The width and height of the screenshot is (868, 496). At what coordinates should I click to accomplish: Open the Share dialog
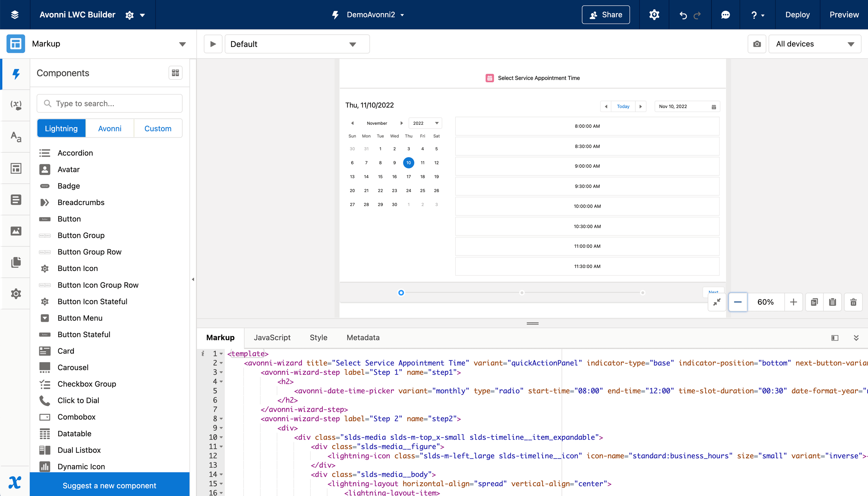coord(605,15)
